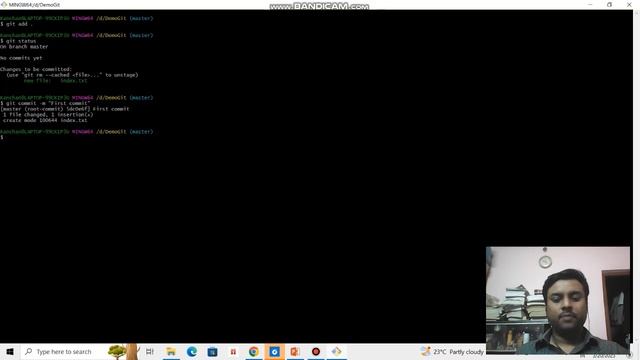Restore down the Git Bash window
This screenshot has height=360, width=640.
coord(609,4)
